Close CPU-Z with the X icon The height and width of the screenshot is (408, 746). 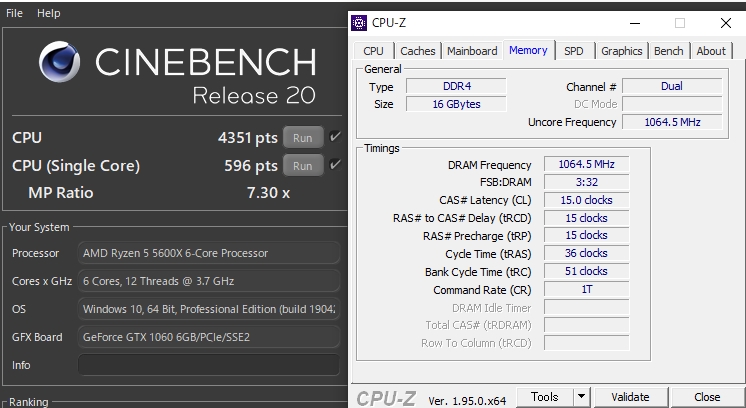(726, 23)
